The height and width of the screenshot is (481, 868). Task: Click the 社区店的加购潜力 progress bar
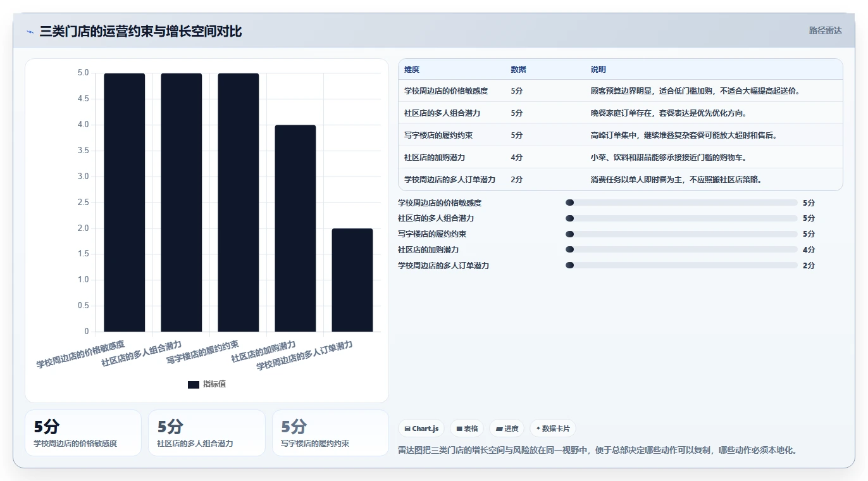(681, 249)
